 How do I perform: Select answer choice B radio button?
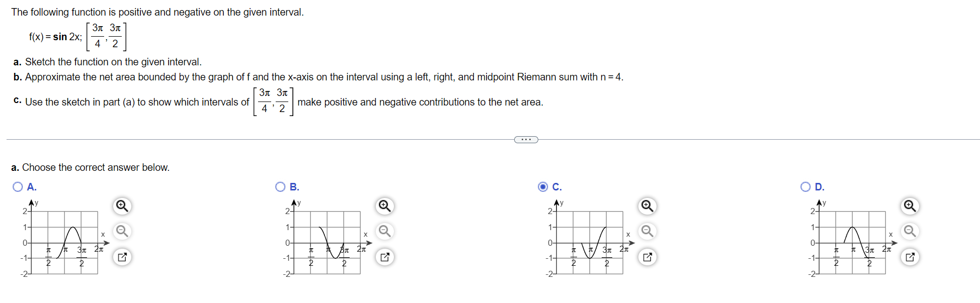coord(280,186)
